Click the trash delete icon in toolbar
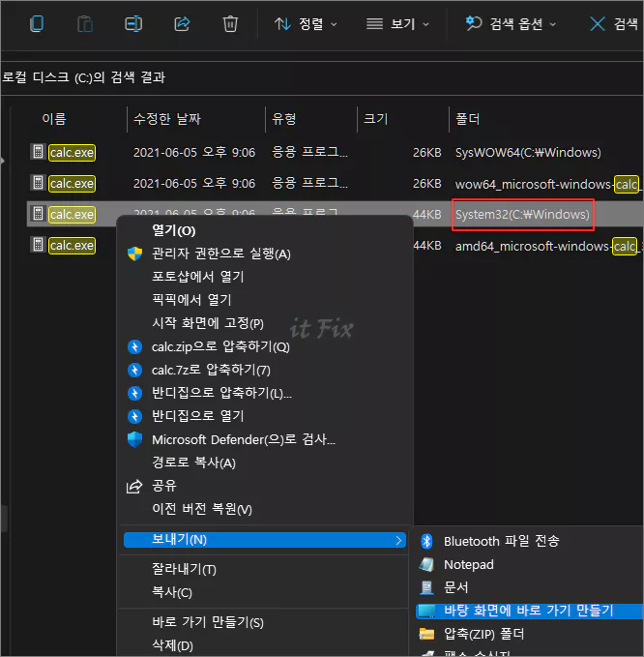The image size is (644, 657). (230, 23)
